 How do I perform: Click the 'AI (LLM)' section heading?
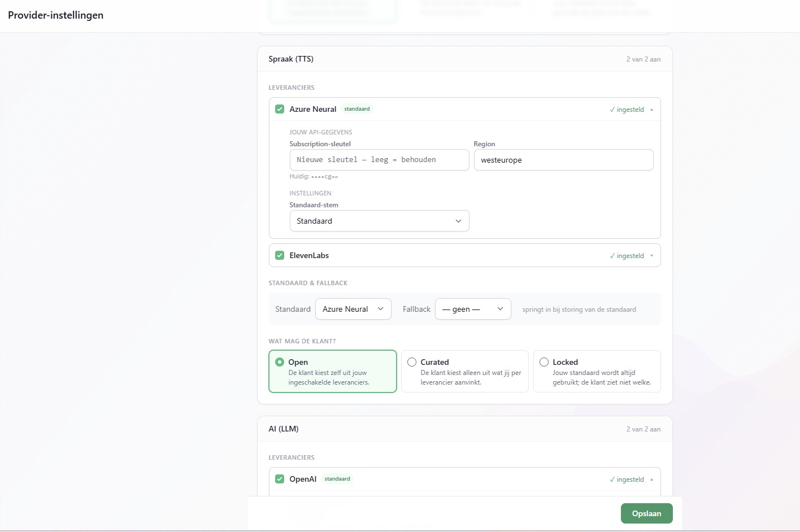tap(284, 429)
